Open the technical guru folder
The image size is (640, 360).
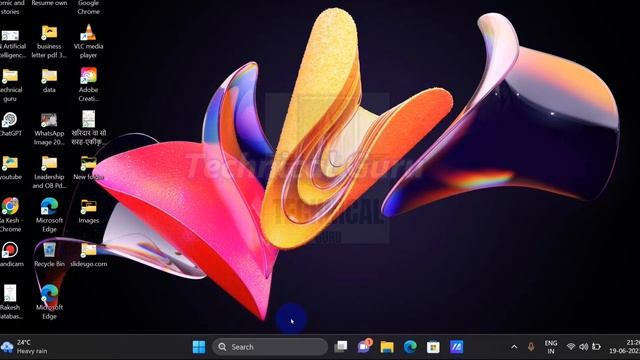10,84
